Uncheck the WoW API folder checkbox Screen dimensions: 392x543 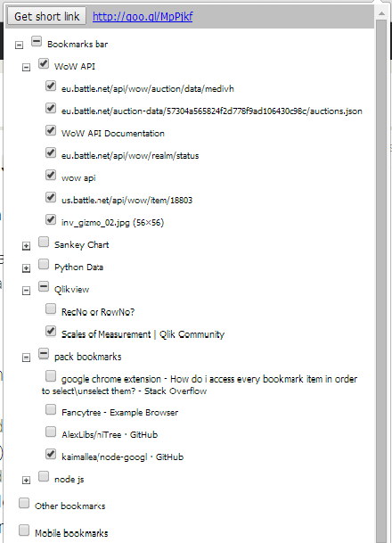coord(44,63)
